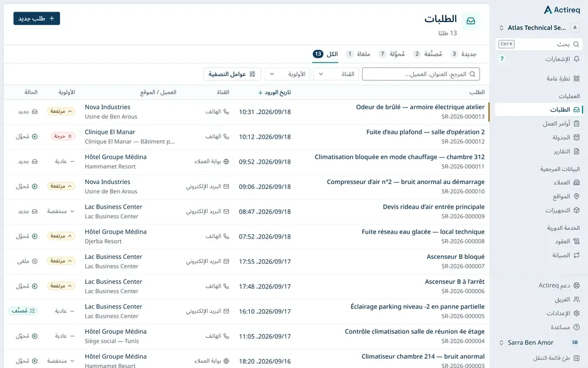Select the requests item in the sidebar

tap(539, 110)
